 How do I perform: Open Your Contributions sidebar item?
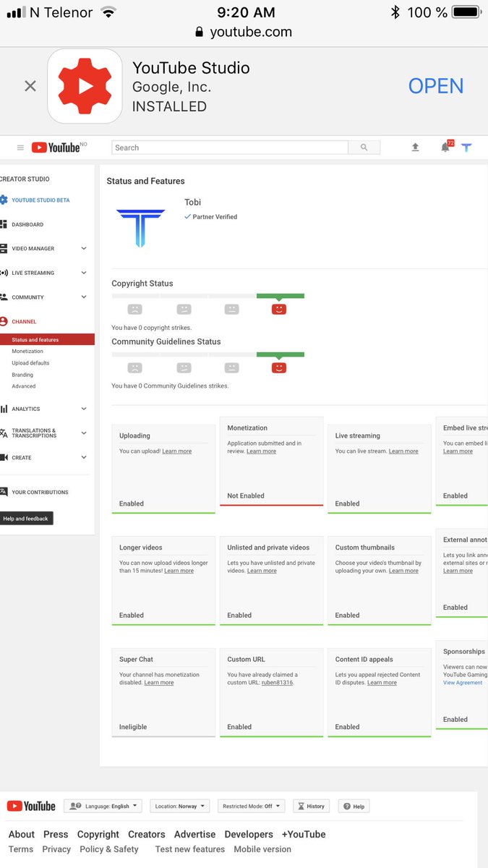point(40,493)
